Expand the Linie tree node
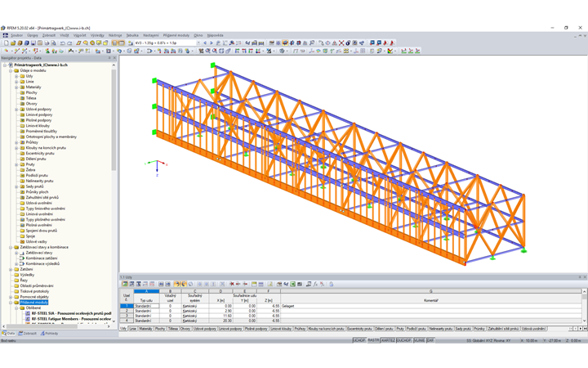 coord(16,82)
